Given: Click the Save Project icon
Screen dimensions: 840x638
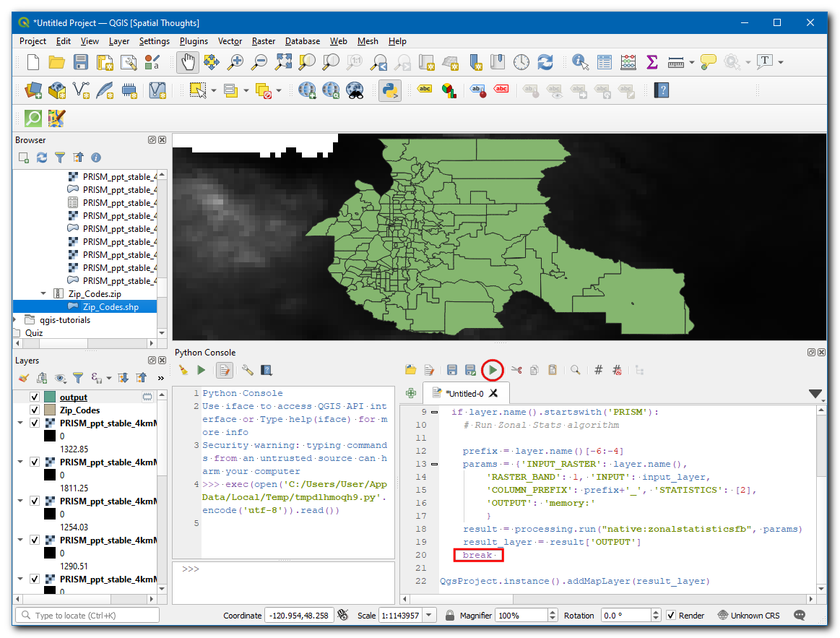Looking at the screenshot, I should 81,62.
